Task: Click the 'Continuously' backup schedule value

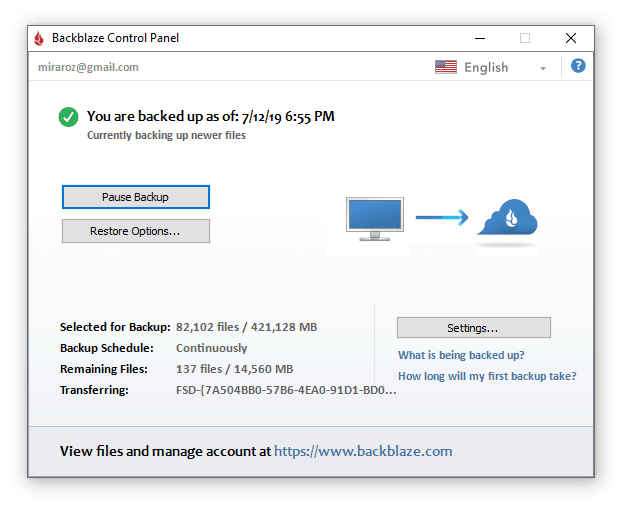Action: pyautogui.click(x=211, y=348)
